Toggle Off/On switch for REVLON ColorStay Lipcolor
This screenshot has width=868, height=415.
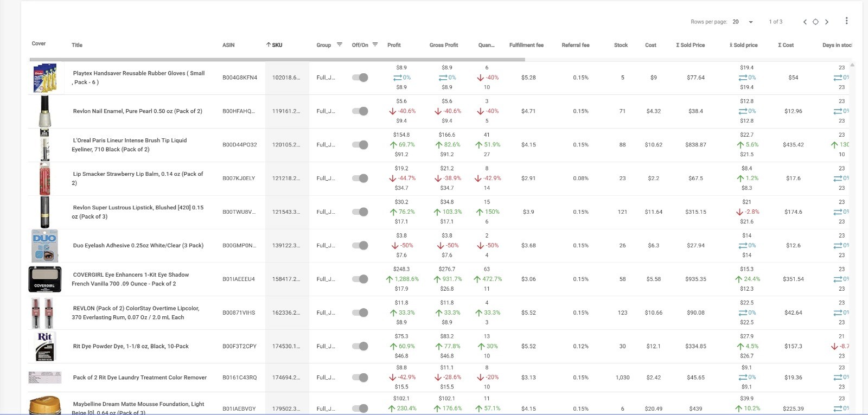click(x=360, y=312)
